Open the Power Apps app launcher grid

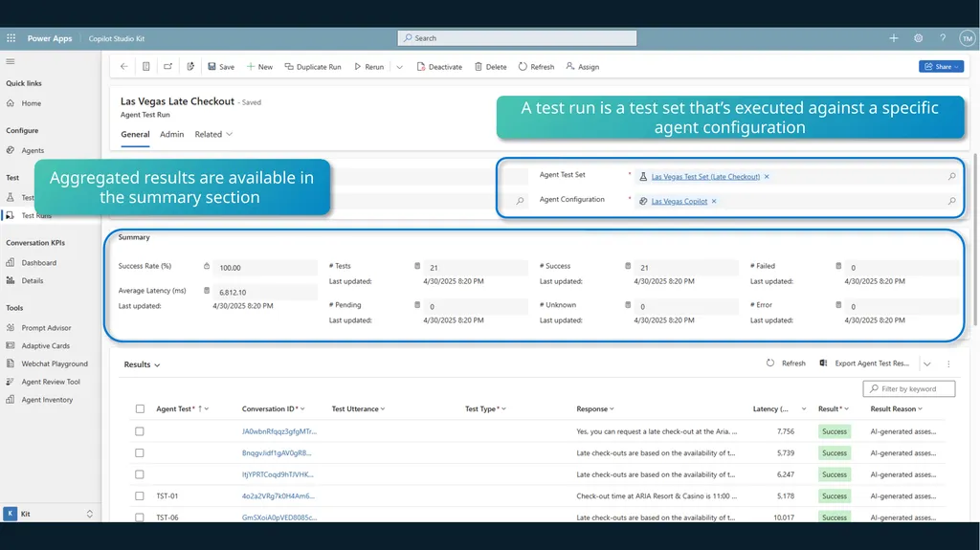coord(11,38)
